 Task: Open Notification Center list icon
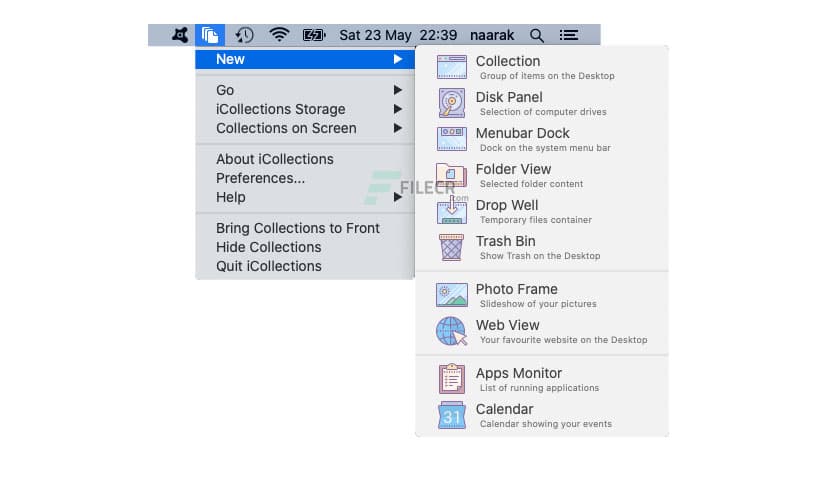pos(569,35)
